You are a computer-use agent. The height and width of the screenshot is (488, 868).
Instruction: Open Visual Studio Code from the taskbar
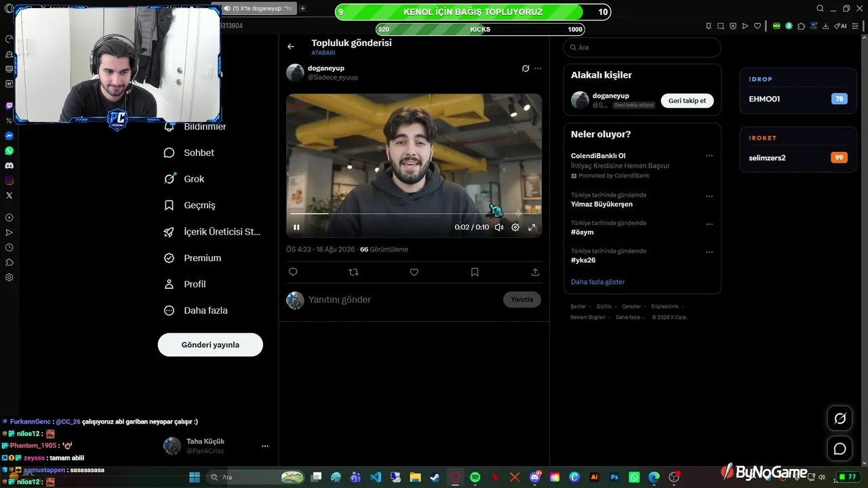(x=376, y=477)
